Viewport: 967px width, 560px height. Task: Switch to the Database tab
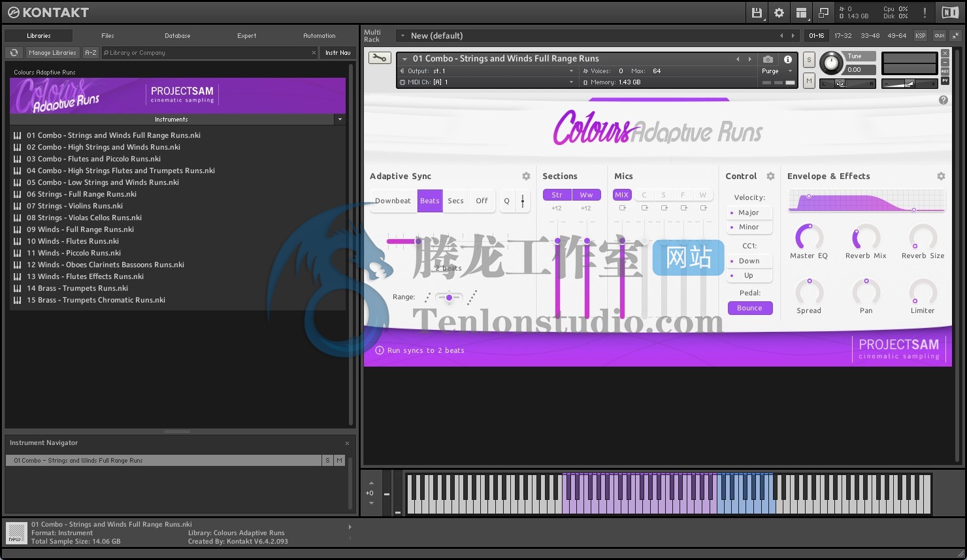tap(177, 36)
